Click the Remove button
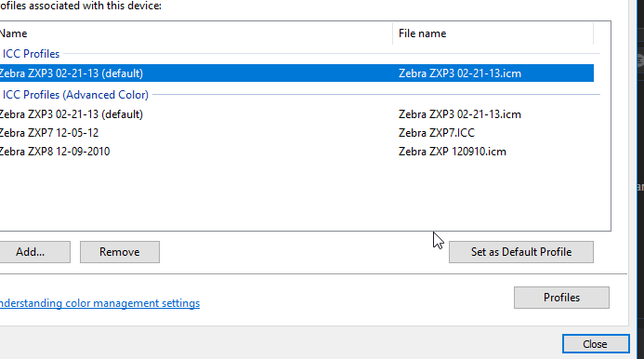The height and width of the screenshot is (359, 644). pos(120,252)
